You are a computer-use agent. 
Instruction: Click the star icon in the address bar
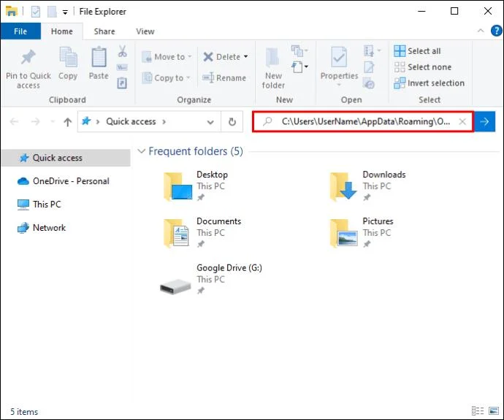tap(86, 121)
